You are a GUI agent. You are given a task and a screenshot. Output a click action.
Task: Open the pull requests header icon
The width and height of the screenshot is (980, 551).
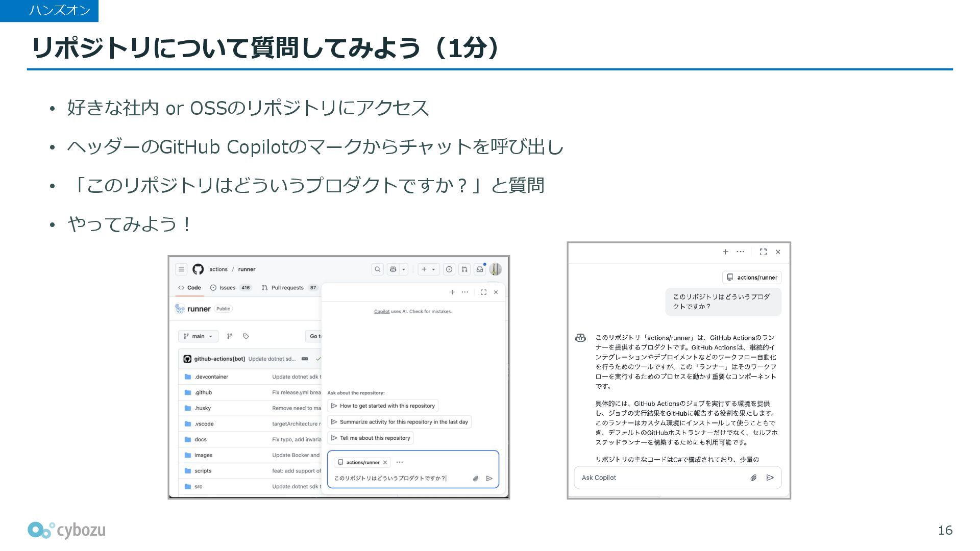point(464,269)
